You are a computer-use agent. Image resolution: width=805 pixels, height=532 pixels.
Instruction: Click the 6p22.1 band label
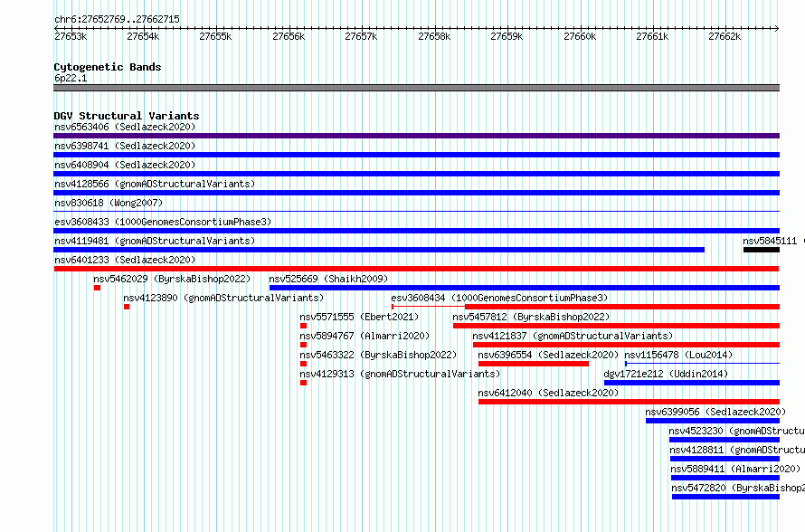click(x=71, y=78)
